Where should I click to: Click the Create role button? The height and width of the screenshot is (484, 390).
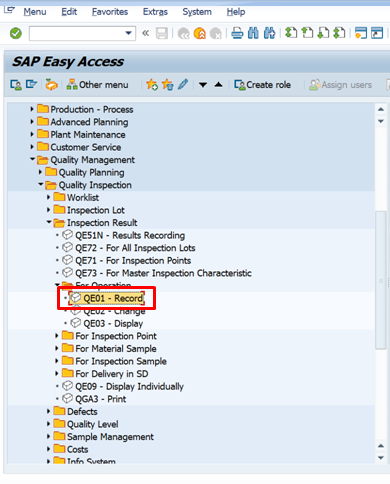(262, 85)
